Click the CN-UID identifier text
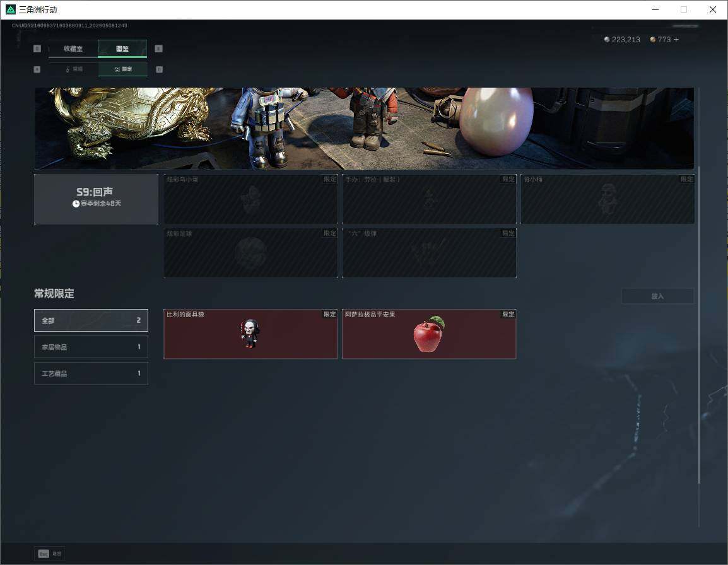 click(69, 25)
